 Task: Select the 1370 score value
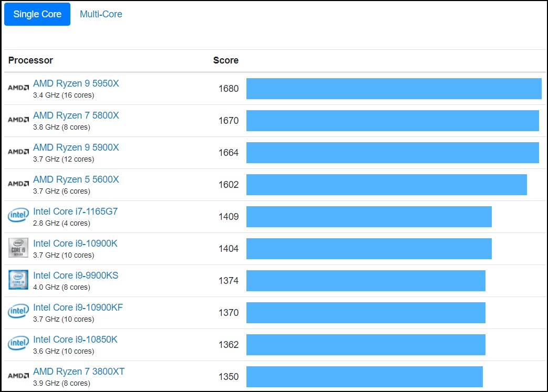coord(229,313)
